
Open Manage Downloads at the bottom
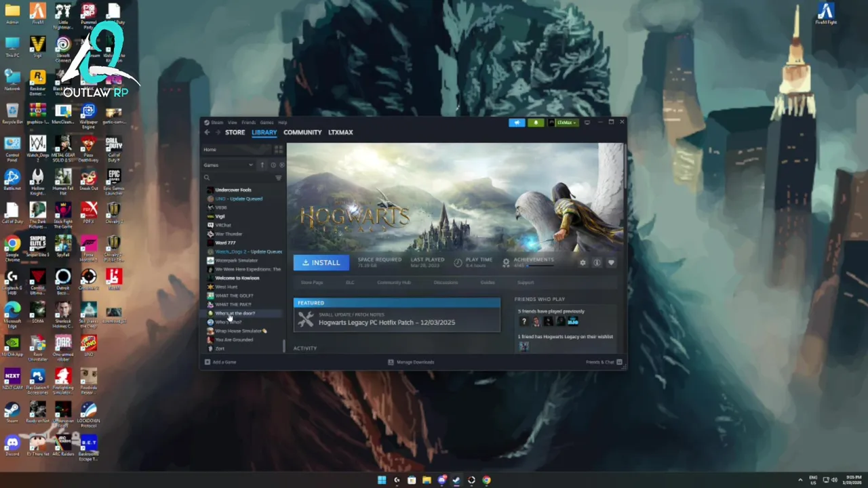411,362
